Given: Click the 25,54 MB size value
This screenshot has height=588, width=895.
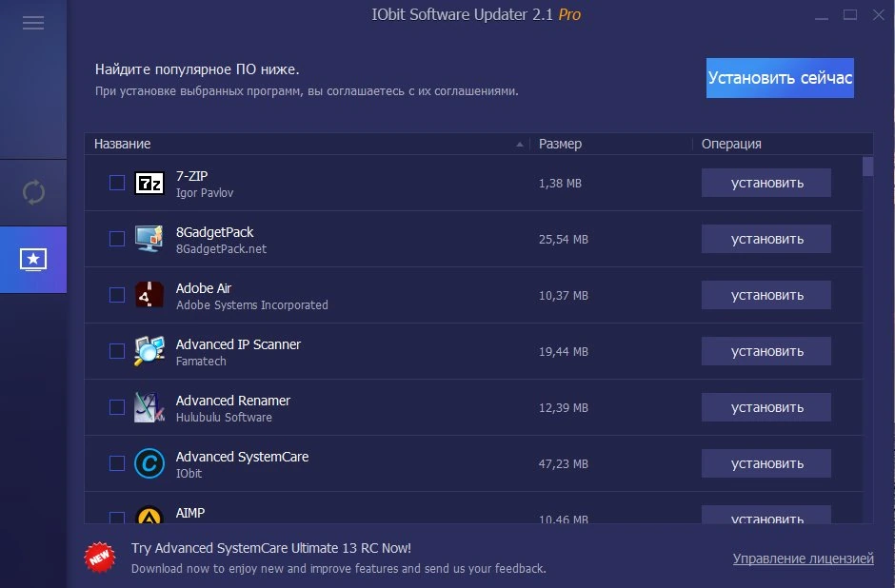Looking at the screenshot, I should (x=564, y=239).
